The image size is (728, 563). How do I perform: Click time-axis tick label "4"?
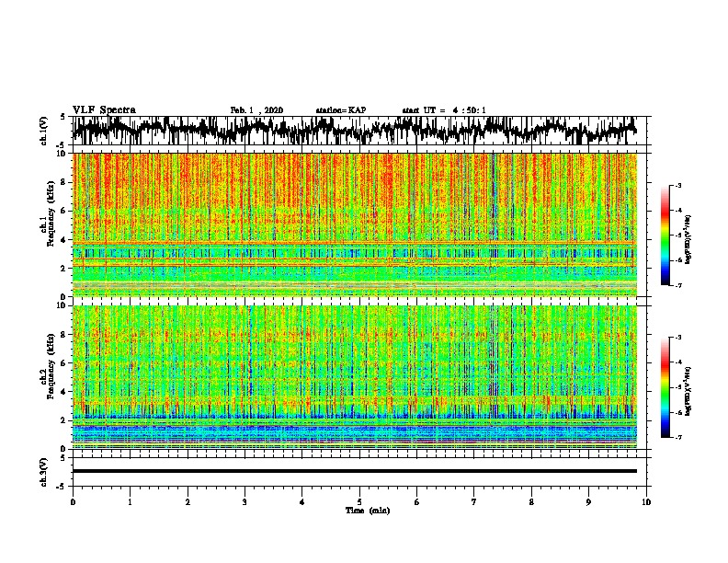point(302,502)
